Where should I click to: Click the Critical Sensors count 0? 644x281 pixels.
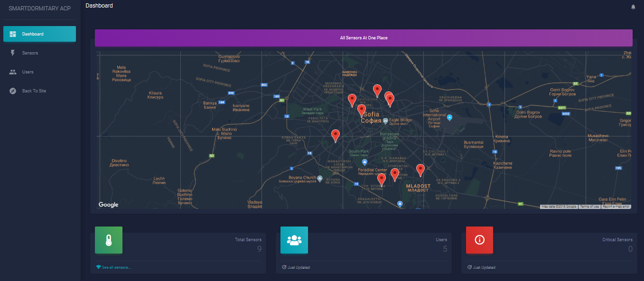coord(630,249)
